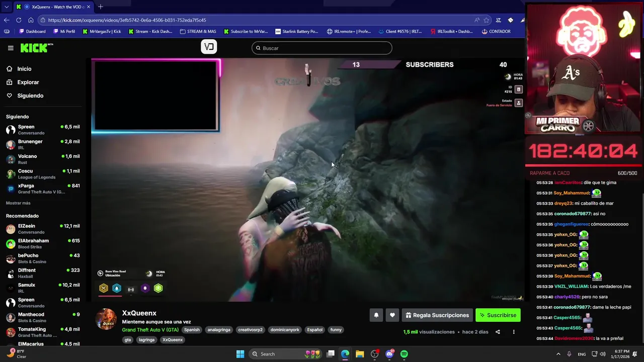Open xParga channel in sidebar
Image resolution: width=644 pixels, height=362 pixels.
pyautogui.click(x=43, y=189)
